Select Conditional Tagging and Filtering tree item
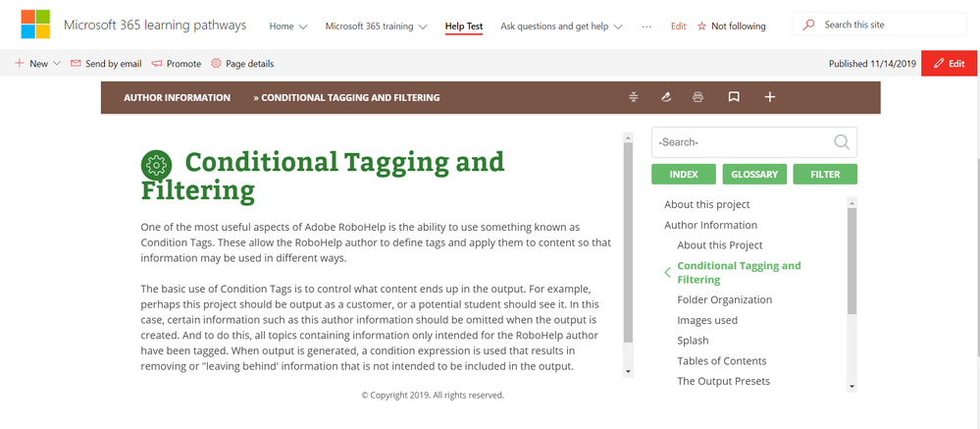980x429 pixels. [x=739, y=273]
